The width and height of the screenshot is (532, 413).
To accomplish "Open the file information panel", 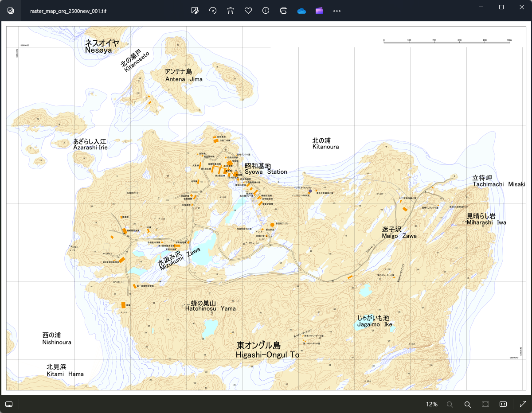I will tap(266, 10).
